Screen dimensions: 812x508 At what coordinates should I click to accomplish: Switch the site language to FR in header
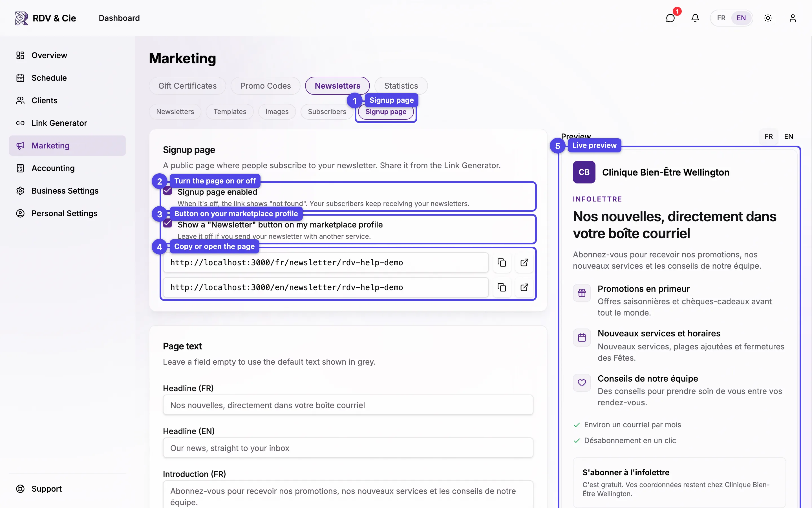pos(721,18)
